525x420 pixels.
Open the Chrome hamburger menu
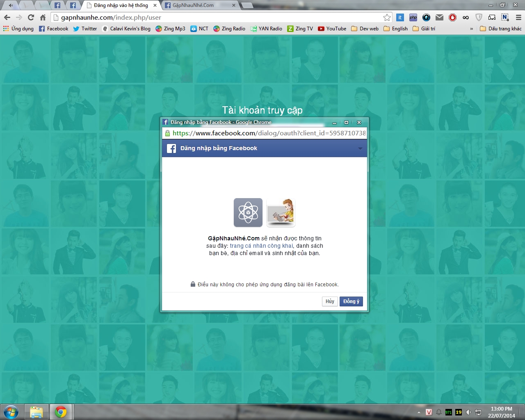tap(518, 17)
